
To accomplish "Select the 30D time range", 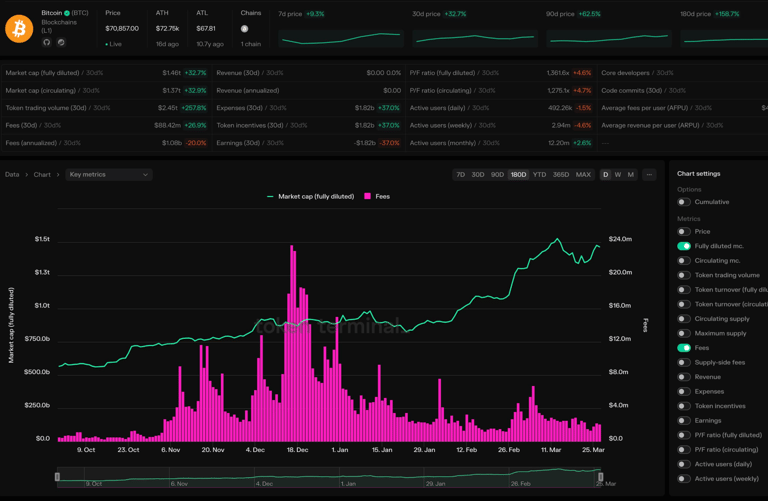I will pyautogui.click(x=478, y=174).
